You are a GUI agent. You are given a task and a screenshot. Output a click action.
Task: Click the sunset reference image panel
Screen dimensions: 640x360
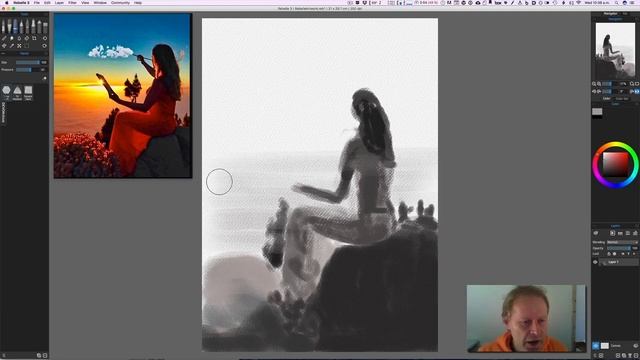coord(123,96)
